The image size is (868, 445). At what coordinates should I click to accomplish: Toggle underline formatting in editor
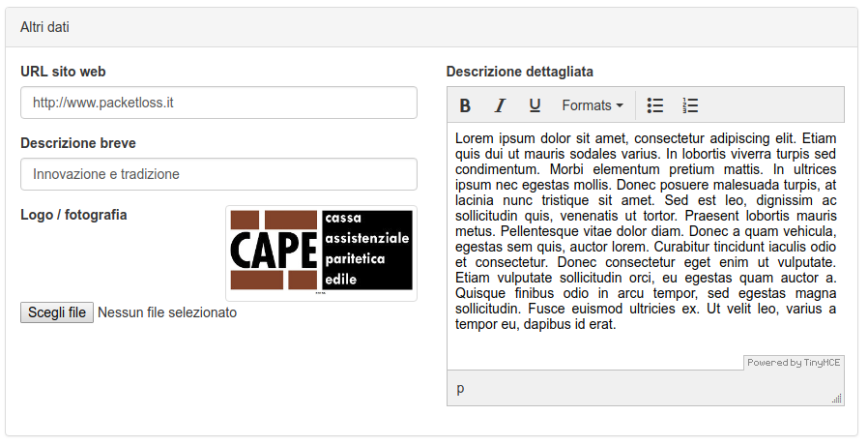[535, 105]
